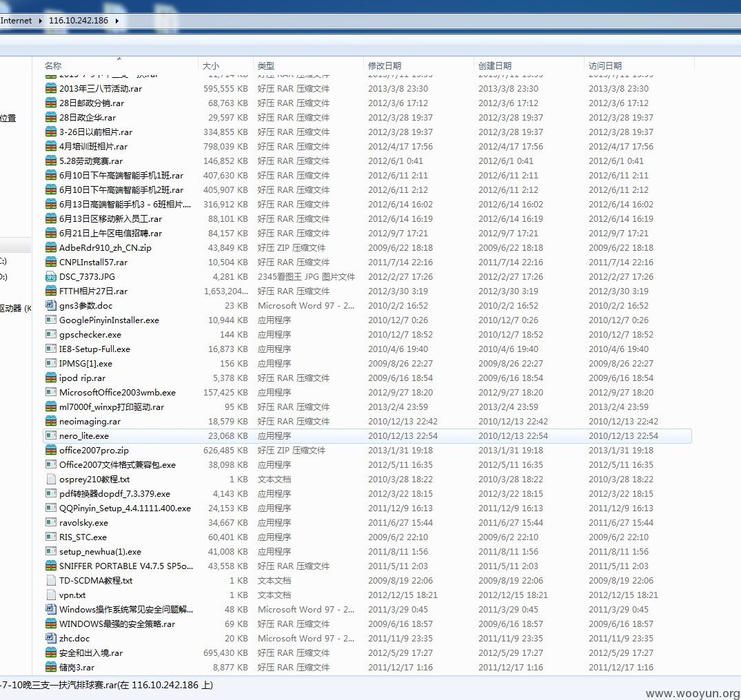Click the text file icon of osprey210教程.txt
Screen dimensions: 741x700
coord(50,479)
